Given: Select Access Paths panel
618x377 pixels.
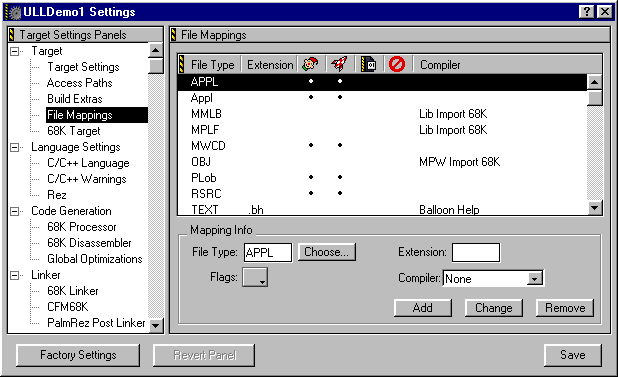Looking at the screenshot, I should pyautogui.click(x=80, y=83).
